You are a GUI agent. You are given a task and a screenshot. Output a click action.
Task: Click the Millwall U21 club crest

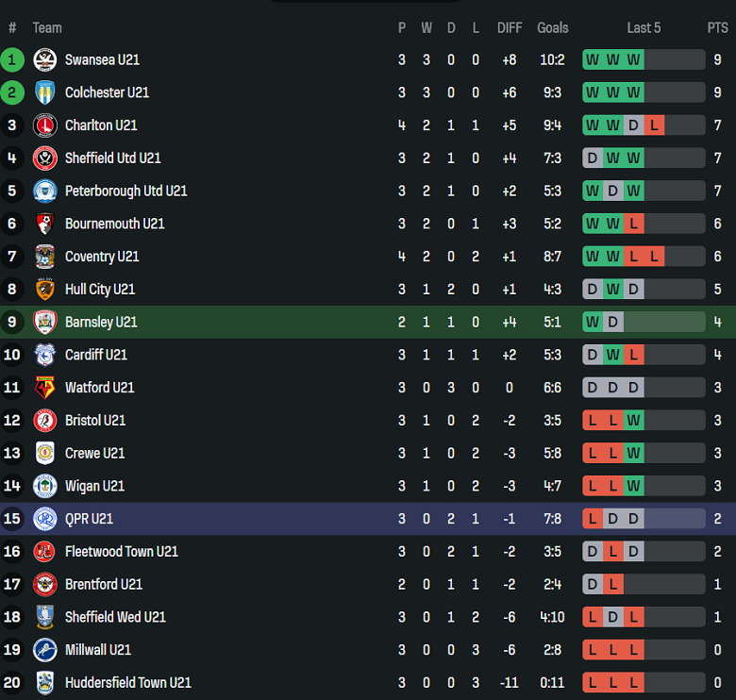[x=44, y=650]
